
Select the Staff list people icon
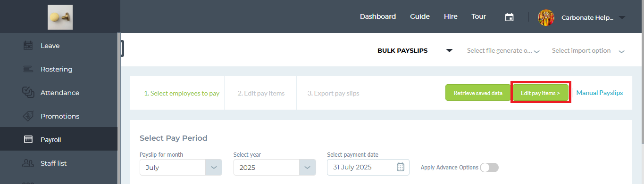tap(28, 163)
